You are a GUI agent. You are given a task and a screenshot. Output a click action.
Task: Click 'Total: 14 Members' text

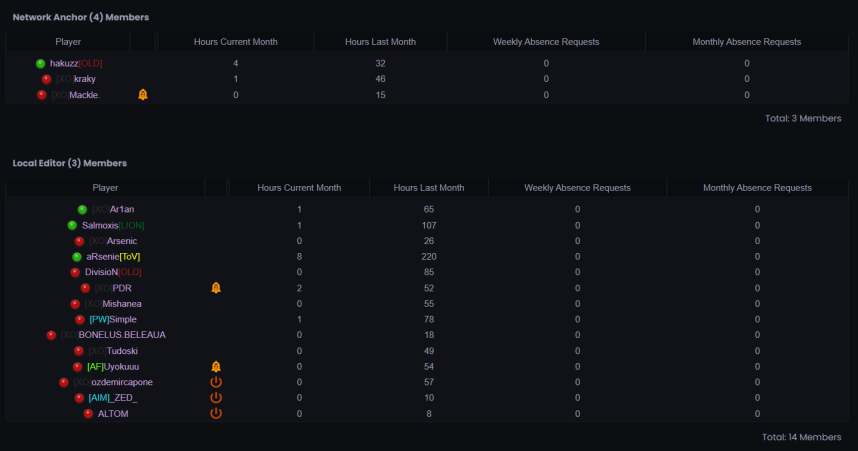tap(802, 437)
